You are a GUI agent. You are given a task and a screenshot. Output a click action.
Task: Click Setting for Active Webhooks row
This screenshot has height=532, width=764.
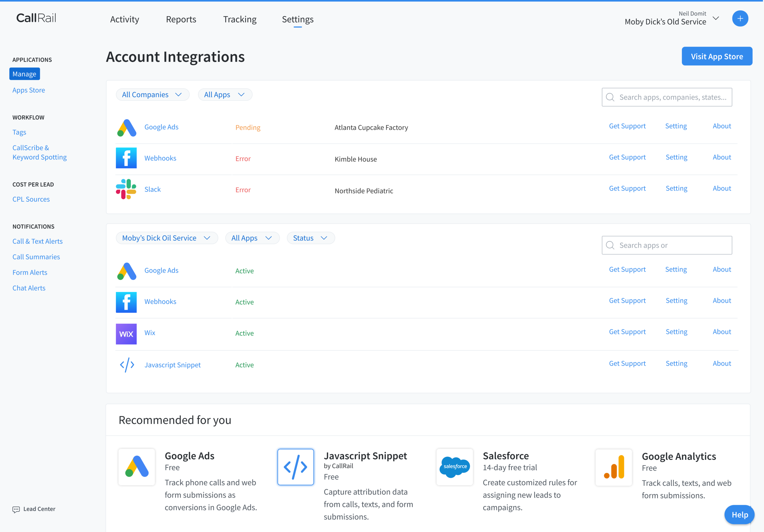[x=676, y=300]
